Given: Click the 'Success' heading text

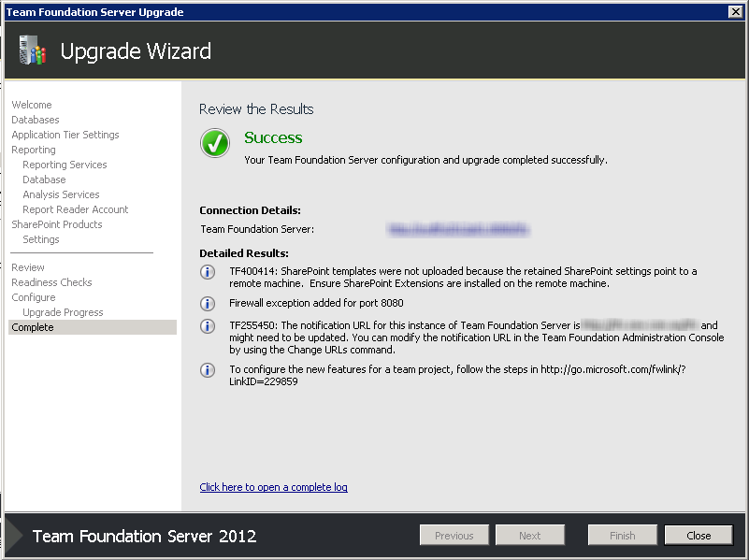Looking at the screenshot, I should point(273,138).
